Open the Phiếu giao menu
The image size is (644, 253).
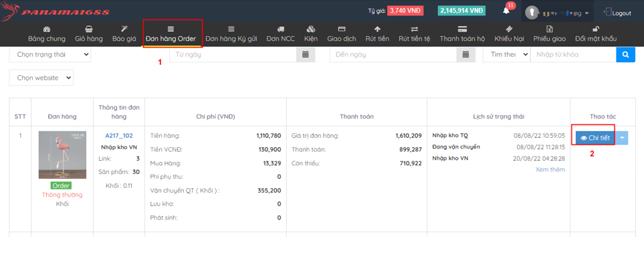pyautogui.click(x=550, y=34)
